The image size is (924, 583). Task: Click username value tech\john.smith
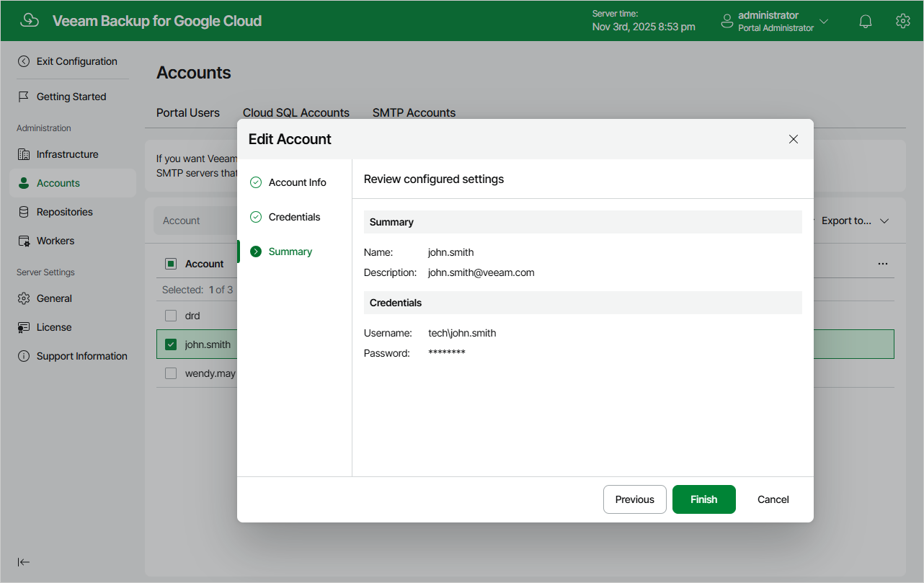click(x=462, y=333)
